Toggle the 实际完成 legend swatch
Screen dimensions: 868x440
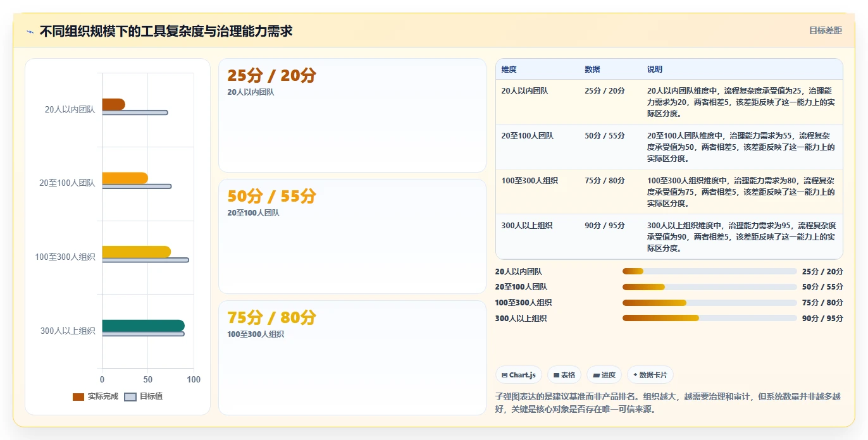(x=78, y=397)
